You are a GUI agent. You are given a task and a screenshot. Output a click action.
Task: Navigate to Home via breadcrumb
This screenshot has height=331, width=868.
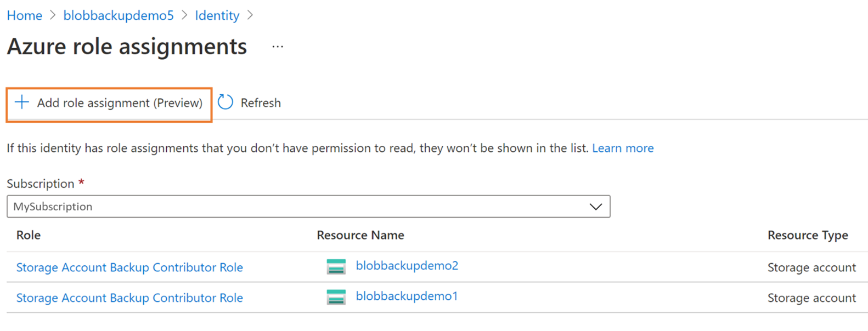[24, 15]
